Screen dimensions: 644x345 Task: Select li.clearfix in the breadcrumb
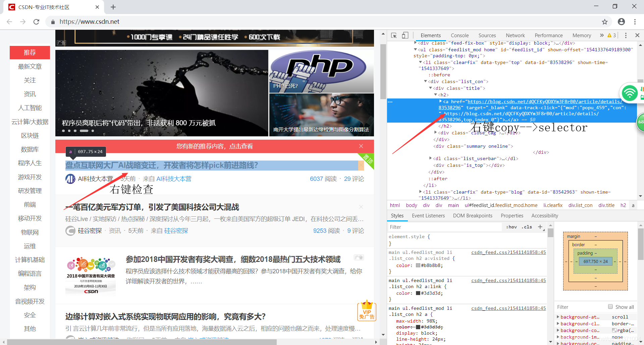(553, 205)
